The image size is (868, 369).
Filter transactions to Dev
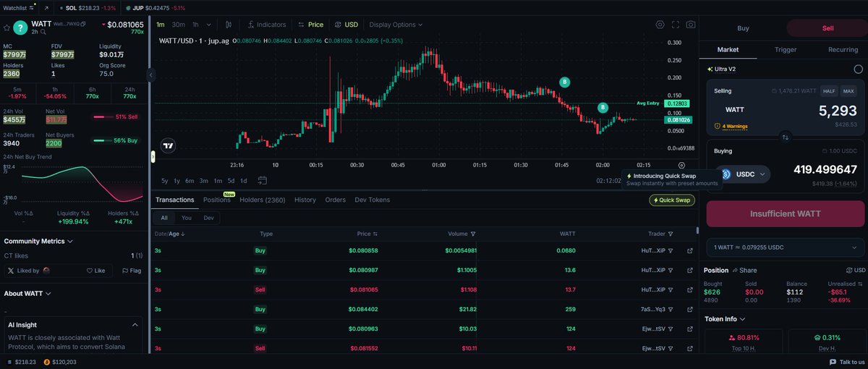[208, 217]
